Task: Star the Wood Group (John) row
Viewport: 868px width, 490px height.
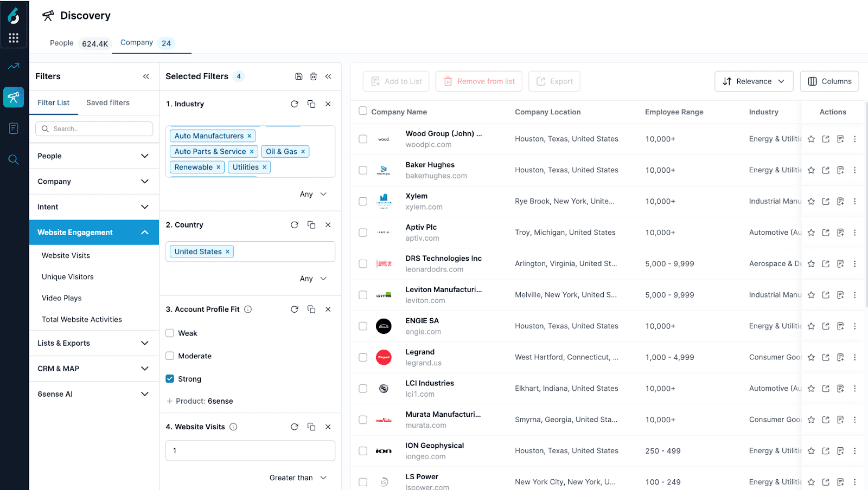Action: pos(811,139)
